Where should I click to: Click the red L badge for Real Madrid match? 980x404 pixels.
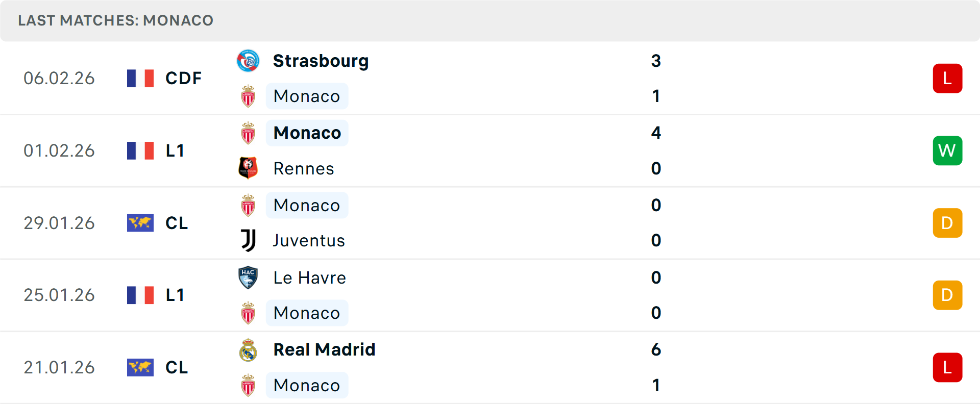point(947,367)
